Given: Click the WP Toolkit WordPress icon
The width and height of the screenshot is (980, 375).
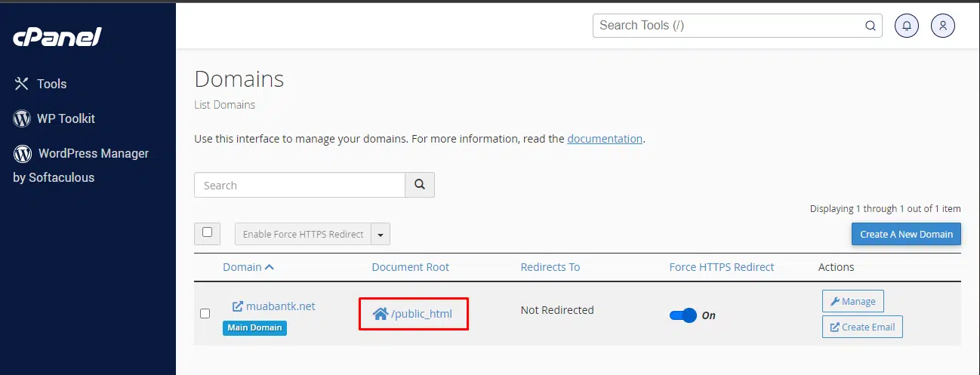Looking at the screenshot, I should pyautogui.click(x=22, y=118).
